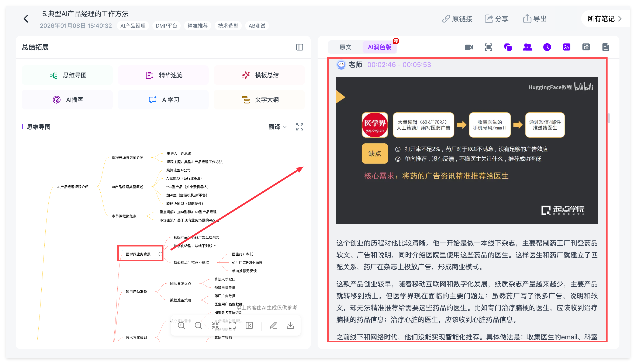636x364 pixels.
Task: Select the 医生打开率低 node
Action: point(242,254)
